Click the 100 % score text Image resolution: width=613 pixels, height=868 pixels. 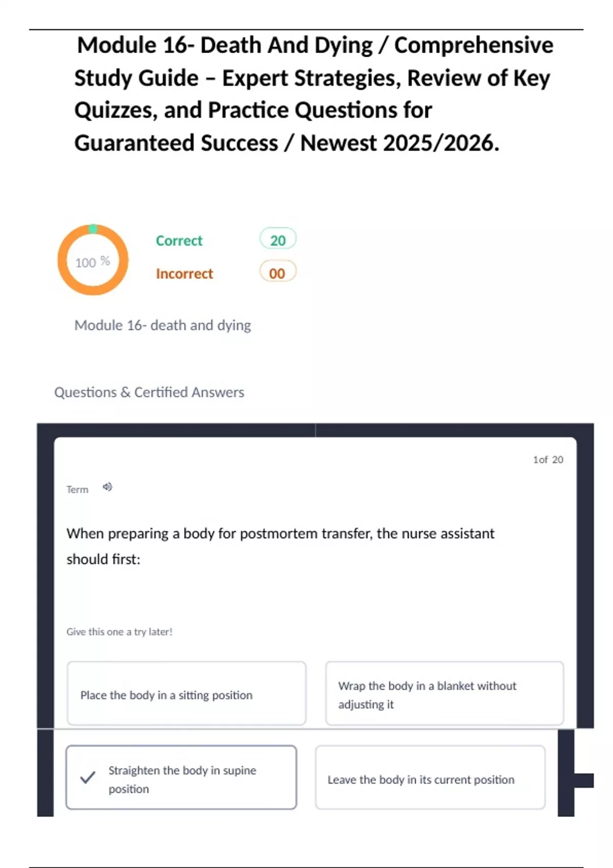coord(92,262)
